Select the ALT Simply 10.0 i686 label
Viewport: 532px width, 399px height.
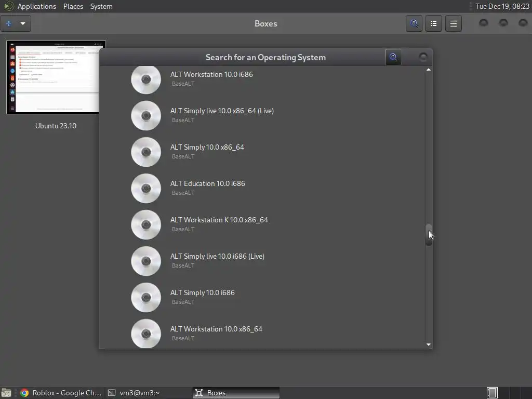click(x=202, y=292)
